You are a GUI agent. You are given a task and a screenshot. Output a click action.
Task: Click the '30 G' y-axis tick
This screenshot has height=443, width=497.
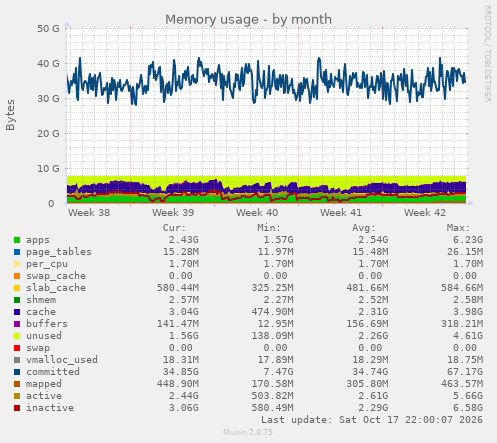pos(48,99)
